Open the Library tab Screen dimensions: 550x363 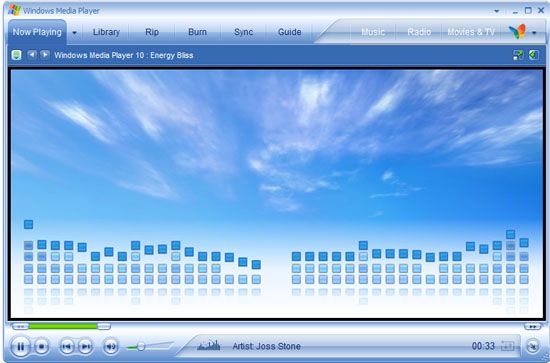click(106, 32)
